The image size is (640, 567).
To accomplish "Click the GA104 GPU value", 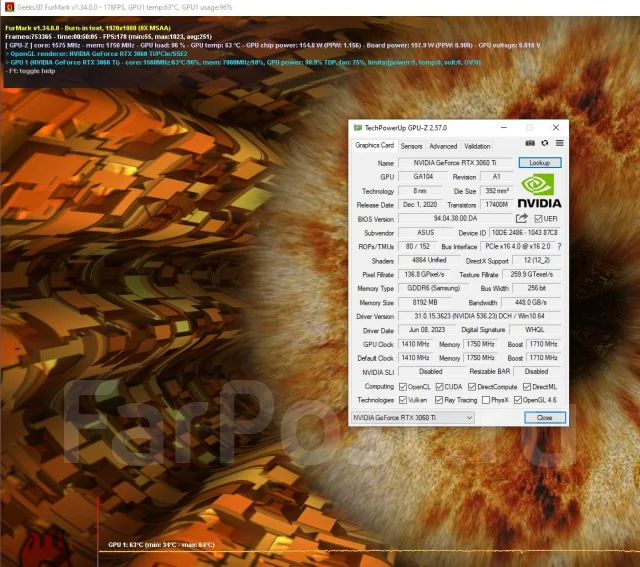I will coord(423,176).
